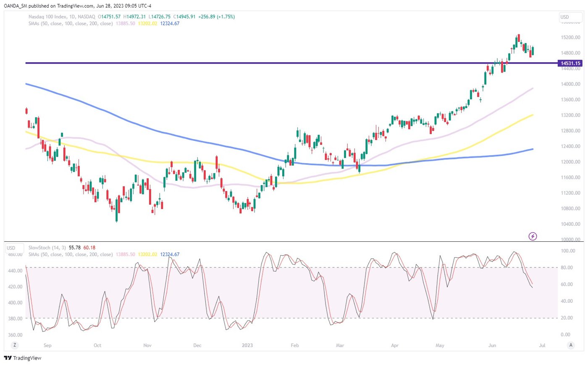Click the Z timezone button on time axis

15,345
